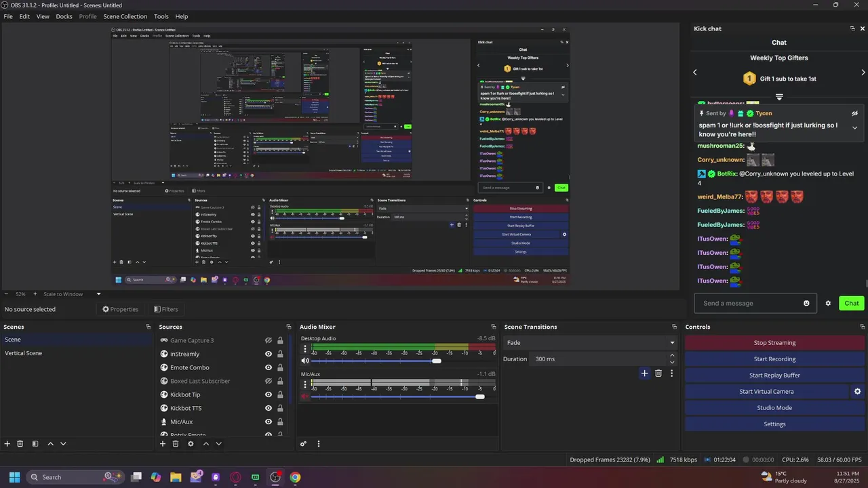Open transition properties three-dot menu

point(672,373)
